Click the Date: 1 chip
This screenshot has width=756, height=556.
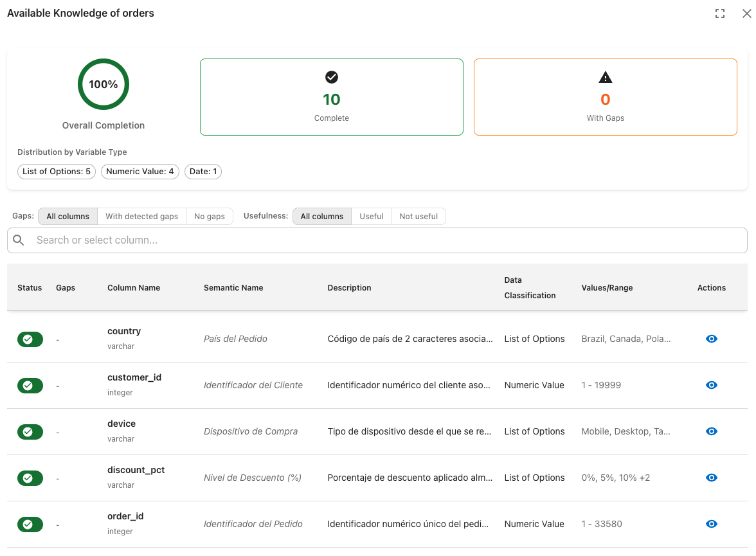pos(203,172)
